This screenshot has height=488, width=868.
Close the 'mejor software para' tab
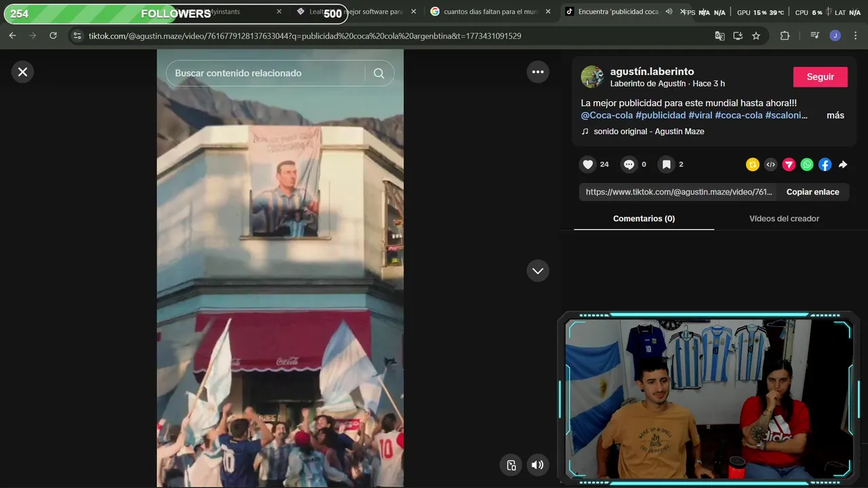(414, 12)
